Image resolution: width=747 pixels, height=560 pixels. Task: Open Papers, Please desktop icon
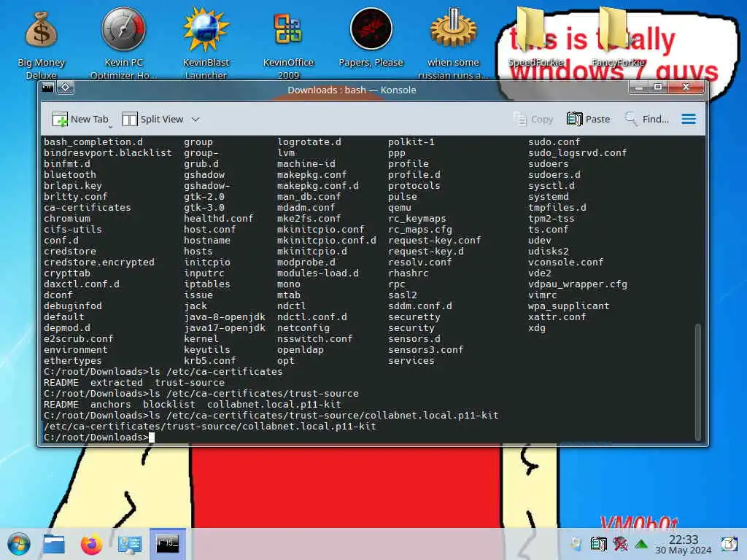click(x=371, y=38)
